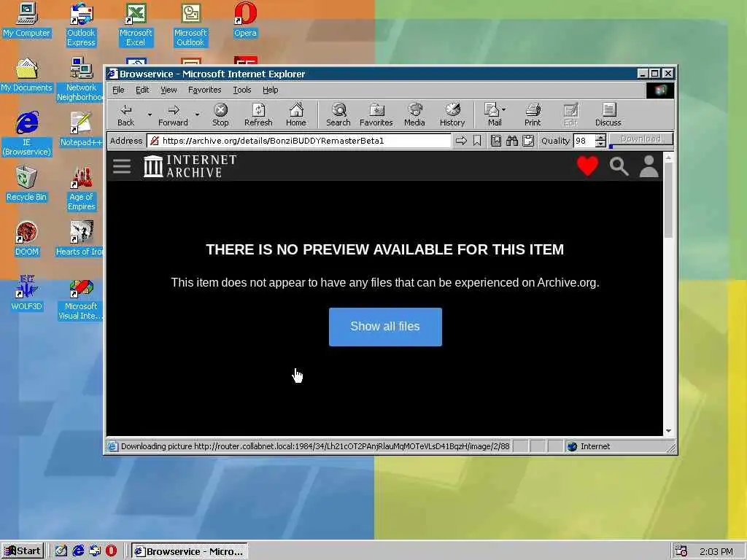
Task: Select the Network Neighborhood desktop icon
Action: coord(81,79)
